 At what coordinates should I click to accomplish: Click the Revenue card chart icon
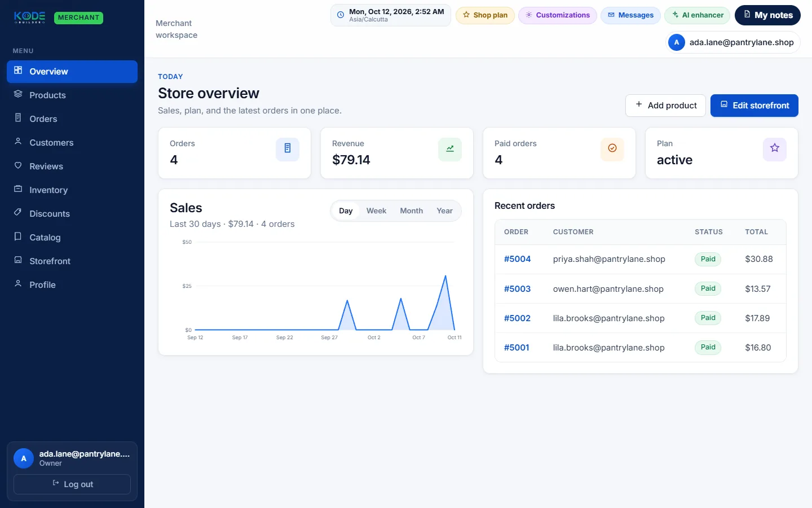tap(450, 149)
